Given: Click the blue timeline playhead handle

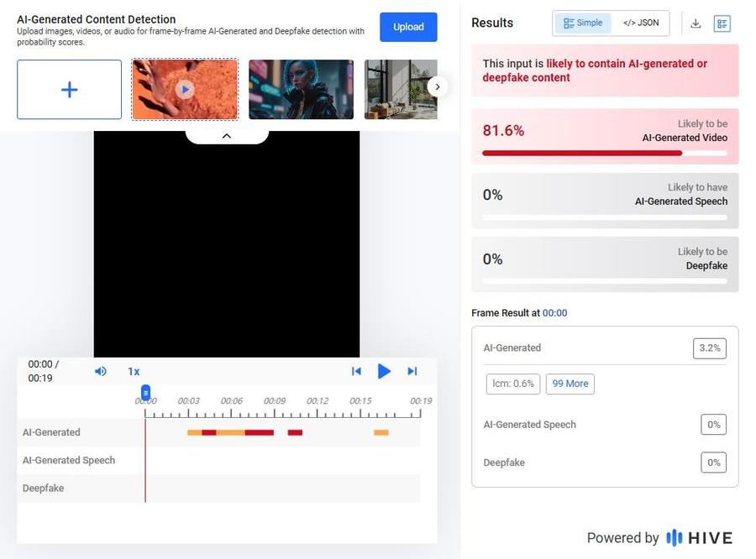Looking at the screenshot, I should [145, 392].
